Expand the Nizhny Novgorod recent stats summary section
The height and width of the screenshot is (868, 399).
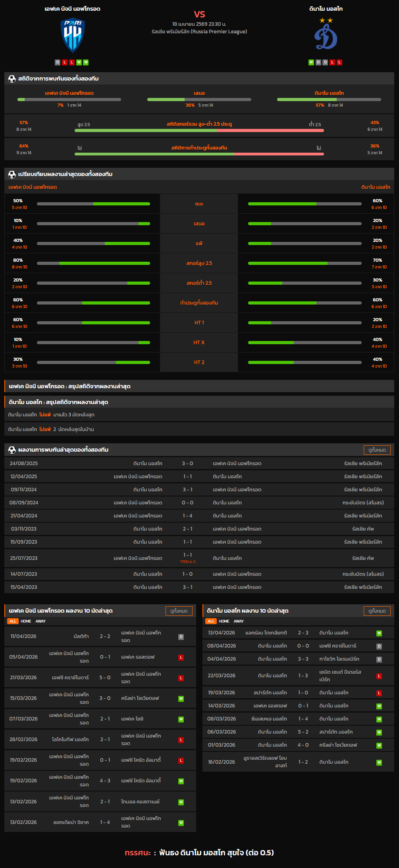pos(199,386)
